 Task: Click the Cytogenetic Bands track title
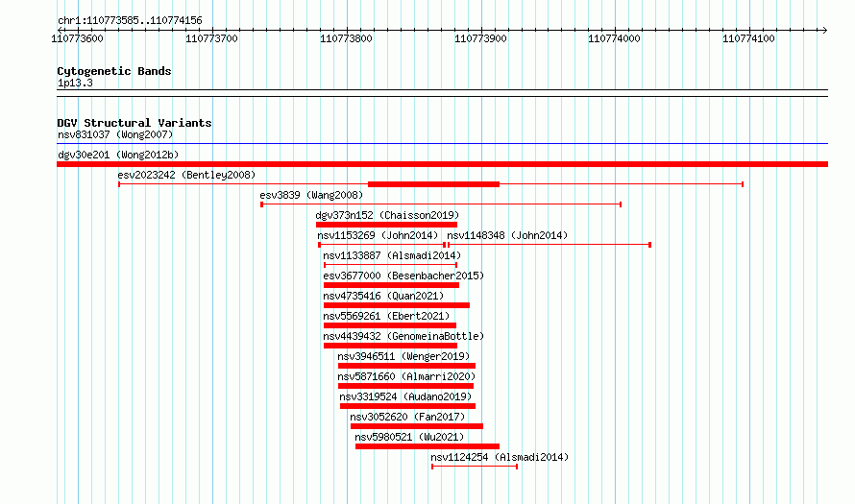(114, 71)
